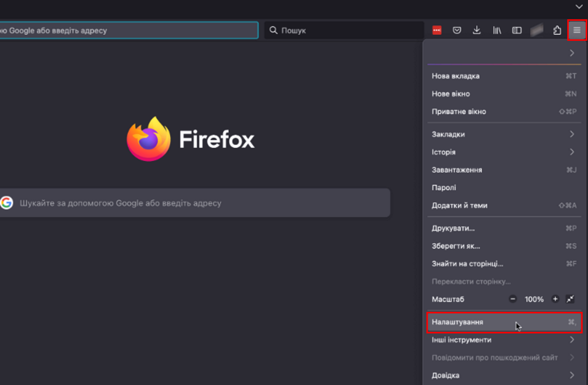
Task: Click the Пошук search field in toolbar
Action: point(344,30)
